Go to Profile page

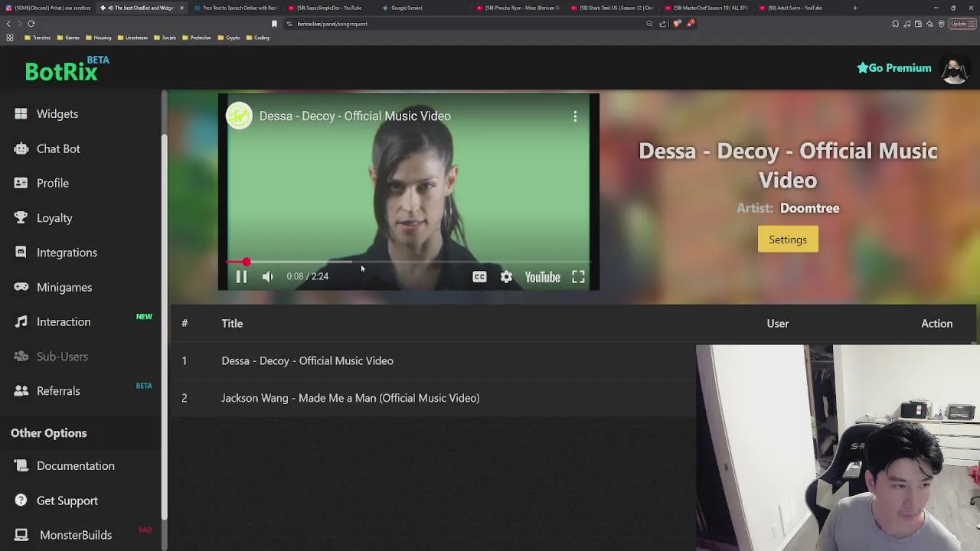click(41, 183)
